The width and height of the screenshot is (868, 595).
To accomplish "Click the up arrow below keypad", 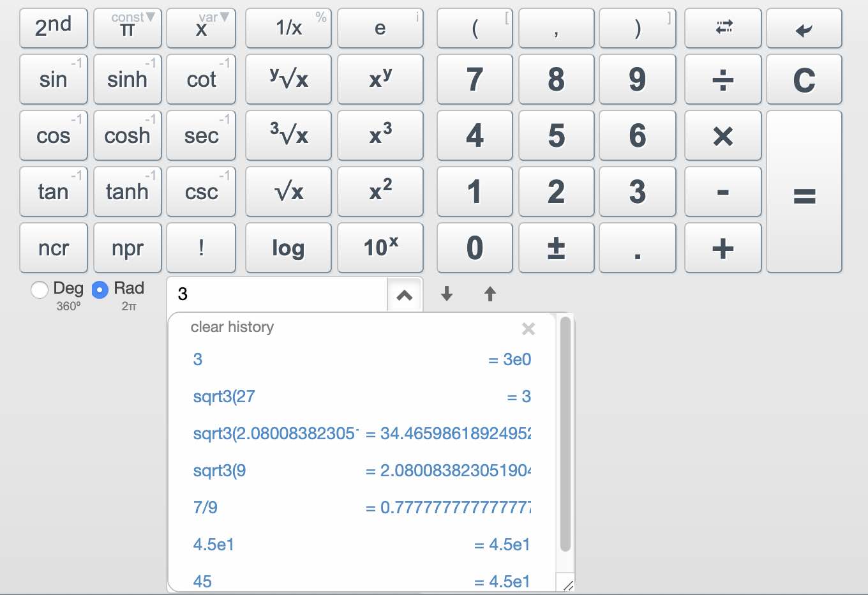I will (x=490, y=294).
